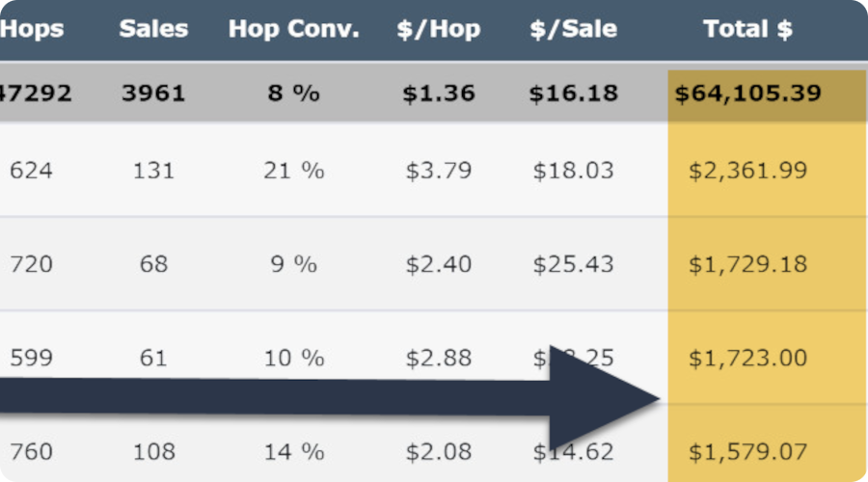The height and width of the screenshot is (482, 868).
Task: Click the 131 sales value
Action: tap(152, 171)
